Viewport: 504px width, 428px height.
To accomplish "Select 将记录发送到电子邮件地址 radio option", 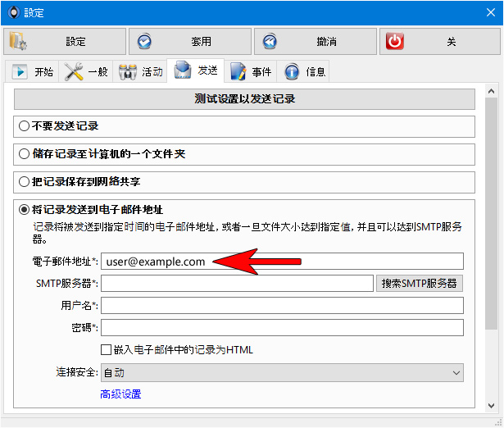I will tap(24, 210).
